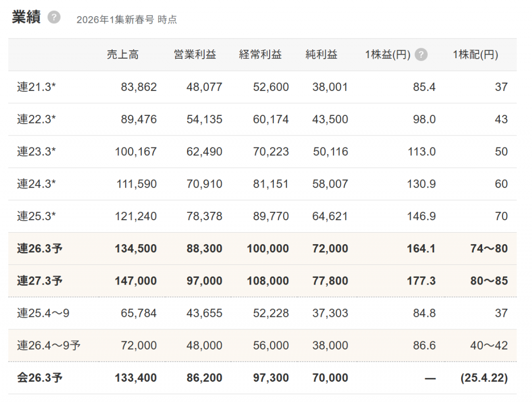Image resolution: width=532 pixels, height=402 pixels.
Task: Select the 連27.3予 forecast row label
Action: (39, 281)
